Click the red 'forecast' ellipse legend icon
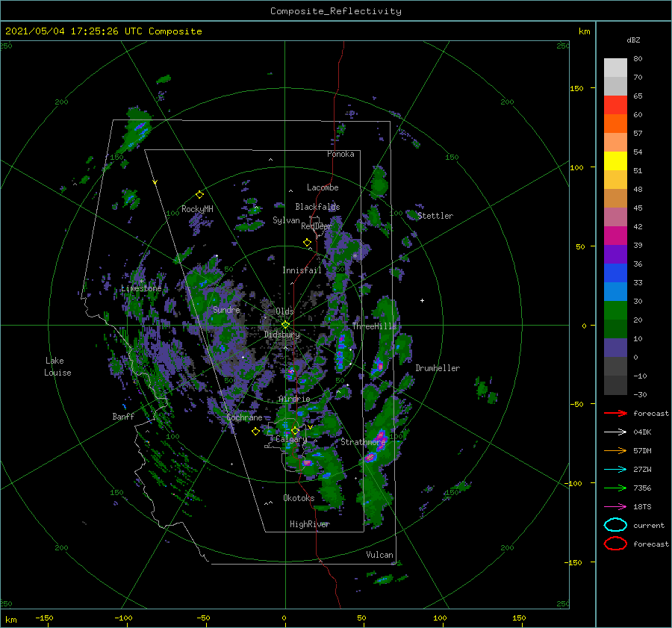This screenshot has width=672, height=628. [615, 544]
